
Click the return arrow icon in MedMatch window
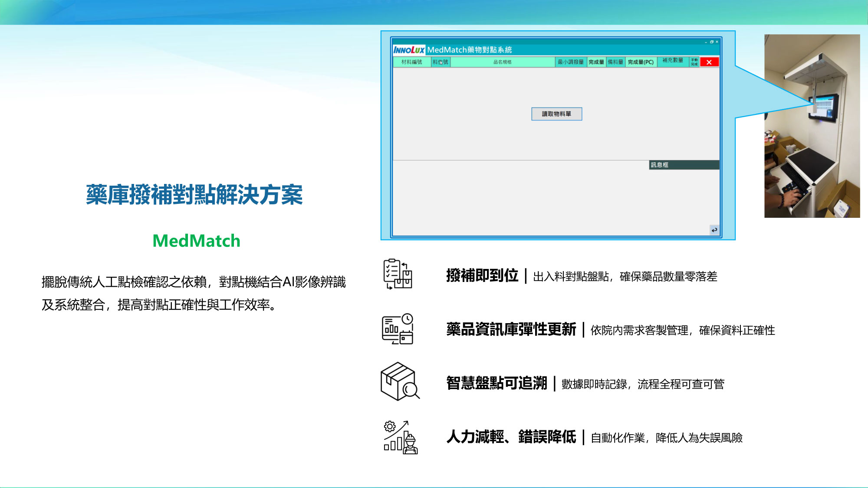[714, 230]
